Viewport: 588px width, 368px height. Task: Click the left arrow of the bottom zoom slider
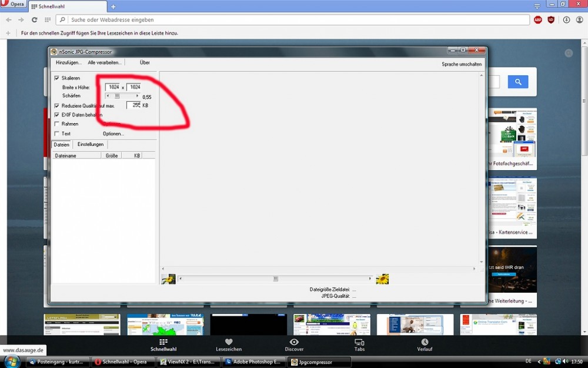(181, 279)
